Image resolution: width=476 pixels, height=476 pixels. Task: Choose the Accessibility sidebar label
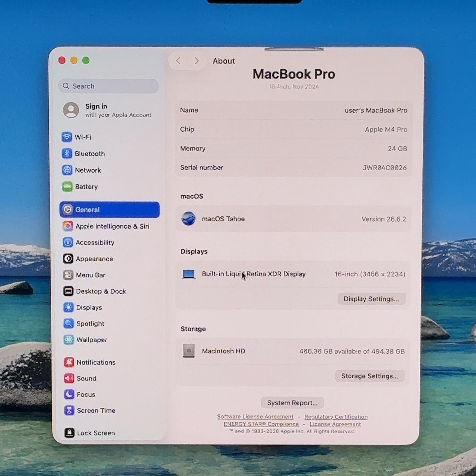pos(95,242)
